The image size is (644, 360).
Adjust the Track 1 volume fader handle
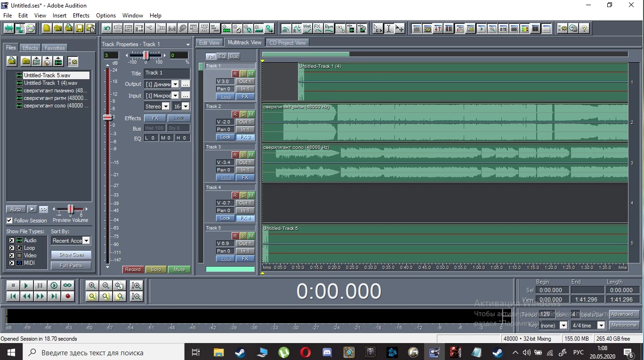point(108,117)
